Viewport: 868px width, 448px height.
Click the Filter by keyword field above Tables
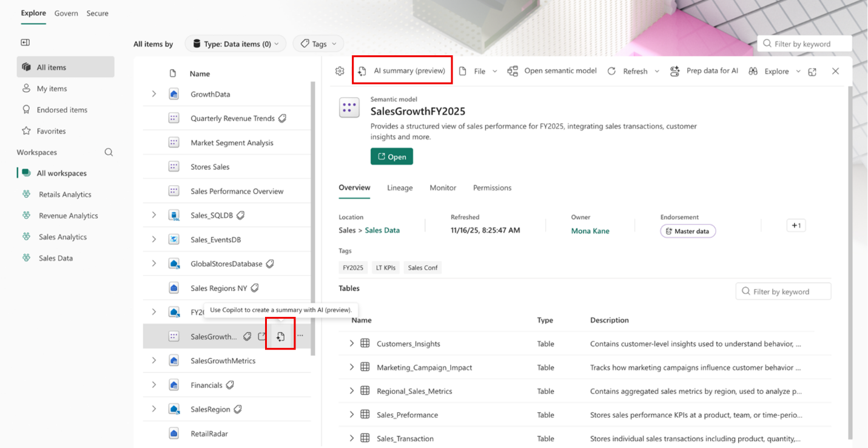(783, 291)
